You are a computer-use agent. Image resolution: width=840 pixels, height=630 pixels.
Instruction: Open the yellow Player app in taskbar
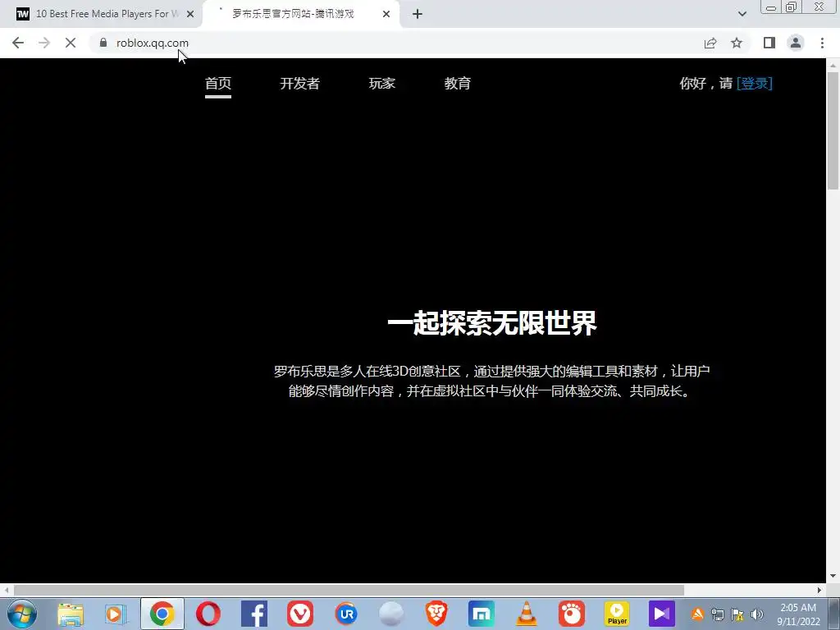617,614
